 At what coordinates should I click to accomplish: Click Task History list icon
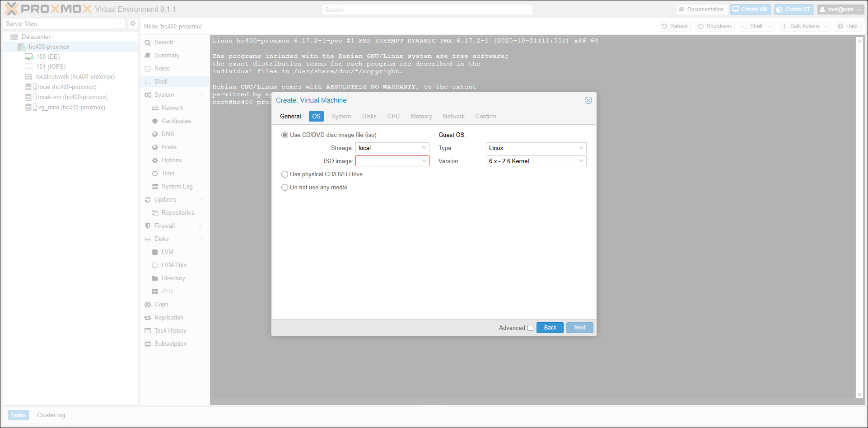[148, 331]
